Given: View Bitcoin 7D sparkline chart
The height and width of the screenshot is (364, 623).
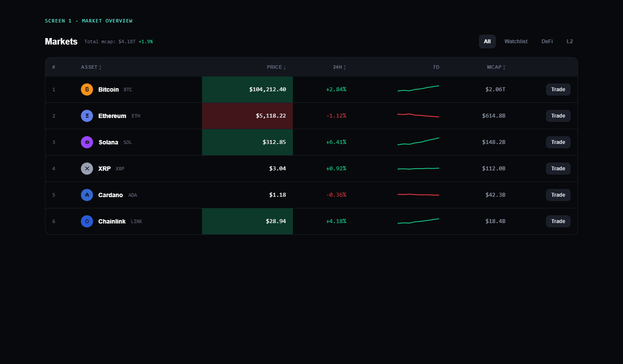Looking at the screenshot, I should (418, 89).
